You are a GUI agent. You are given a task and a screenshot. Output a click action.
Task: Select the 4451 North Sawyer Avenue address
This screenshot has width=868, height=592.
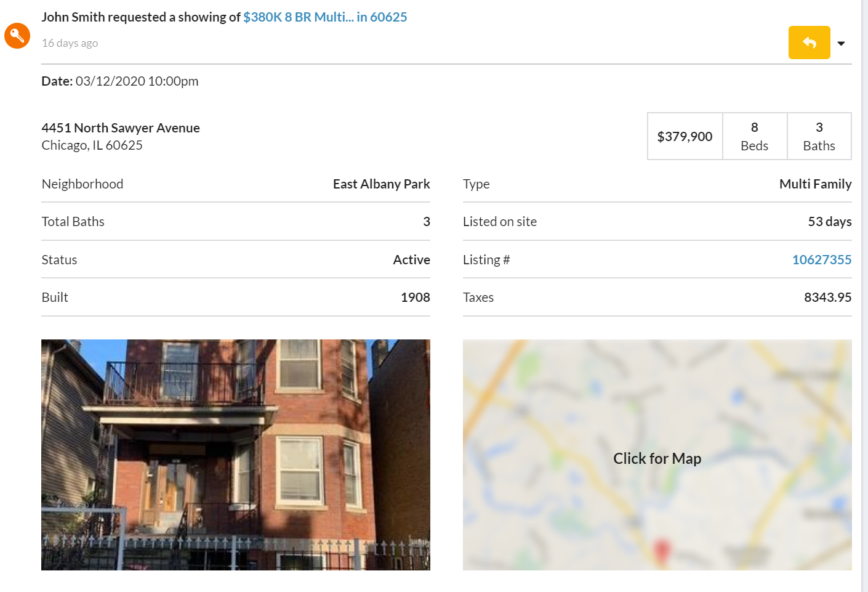[121, 128]
